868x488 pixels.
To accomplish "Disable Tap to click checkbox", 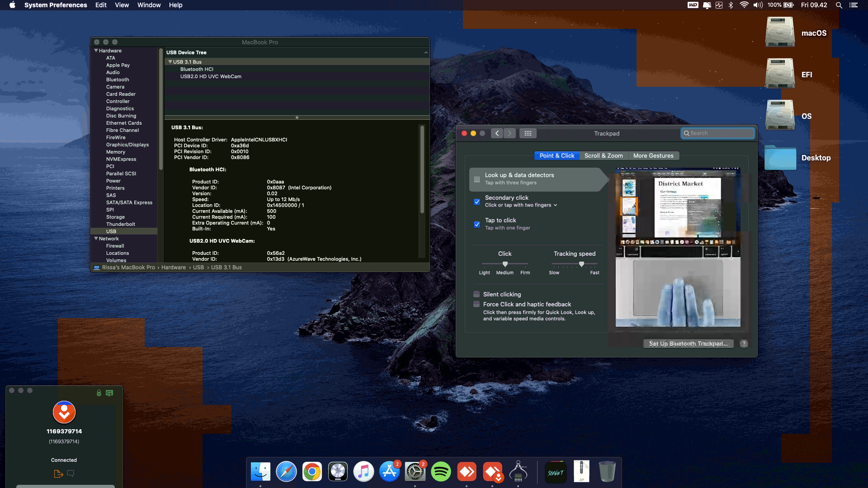I will (x=477, y=225).
